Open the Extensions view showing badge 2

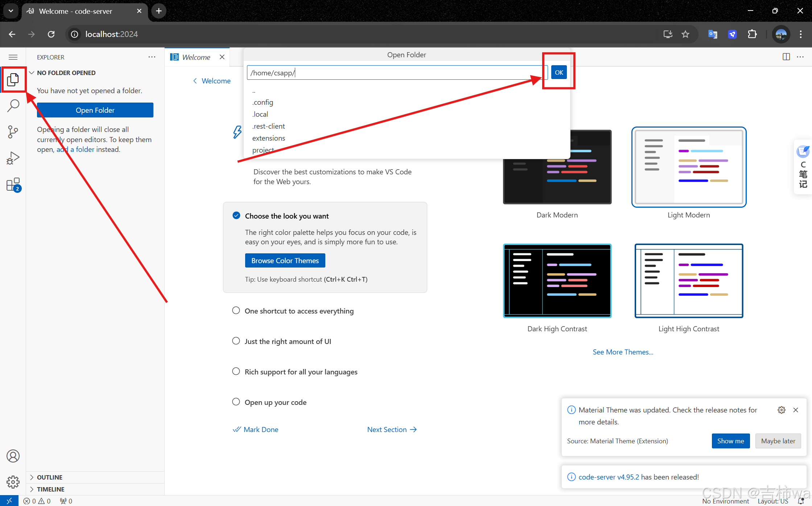point(13,185)
